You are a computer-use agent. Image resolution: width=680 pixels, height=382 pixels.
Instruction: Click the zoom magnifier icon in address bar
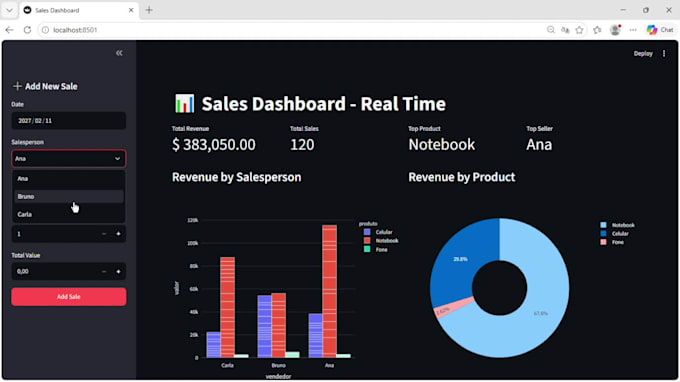tap(550, 30)
